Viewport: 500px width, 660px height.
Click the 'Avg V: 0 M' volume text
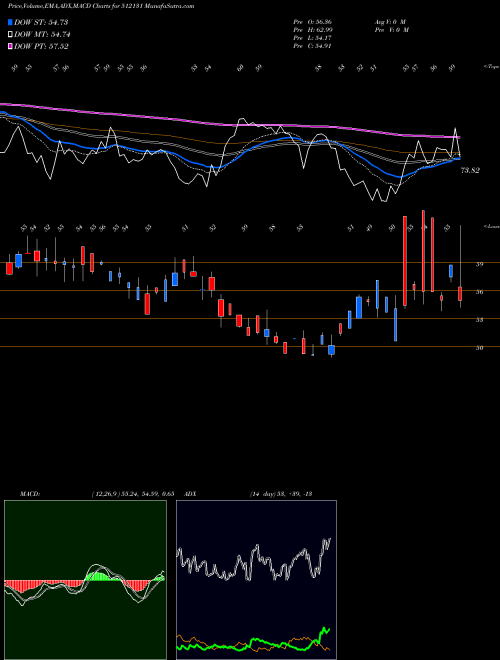point(389,22)
